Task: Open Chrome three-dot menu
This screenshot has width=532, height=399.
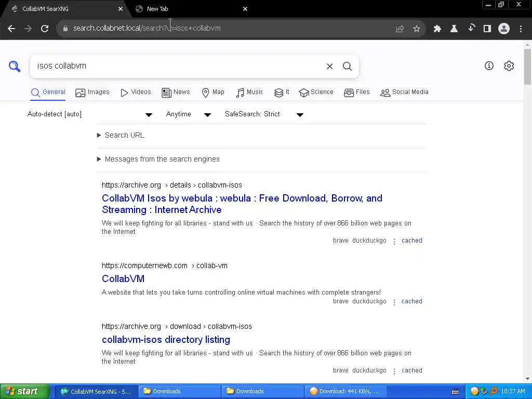Action: [521, 29]
